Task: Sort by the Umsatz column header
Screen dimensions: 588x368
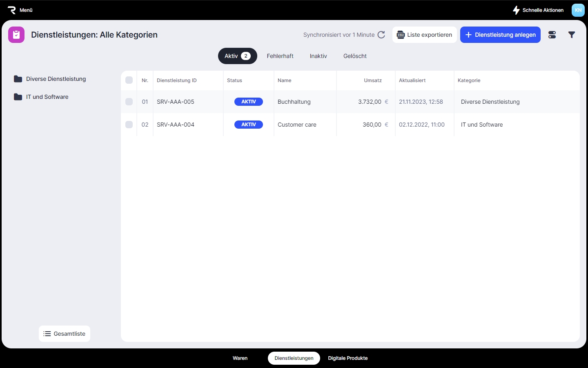Action: [x=372, y=80]
